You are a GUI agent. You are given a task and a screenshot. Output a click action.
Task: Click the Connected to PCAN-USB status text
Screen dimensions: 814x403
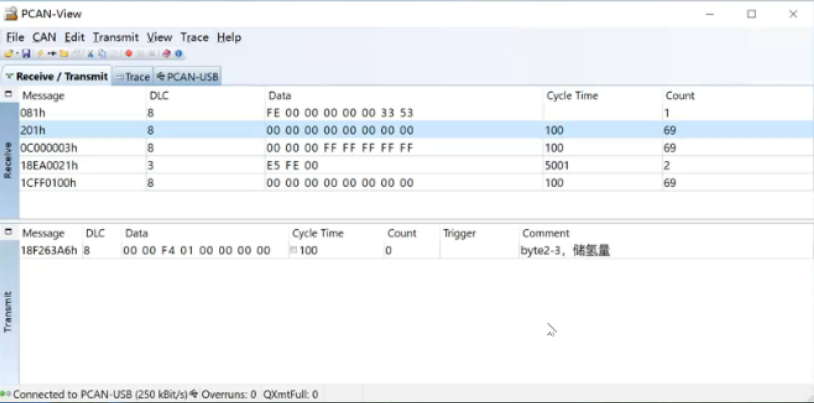(100, 394)
